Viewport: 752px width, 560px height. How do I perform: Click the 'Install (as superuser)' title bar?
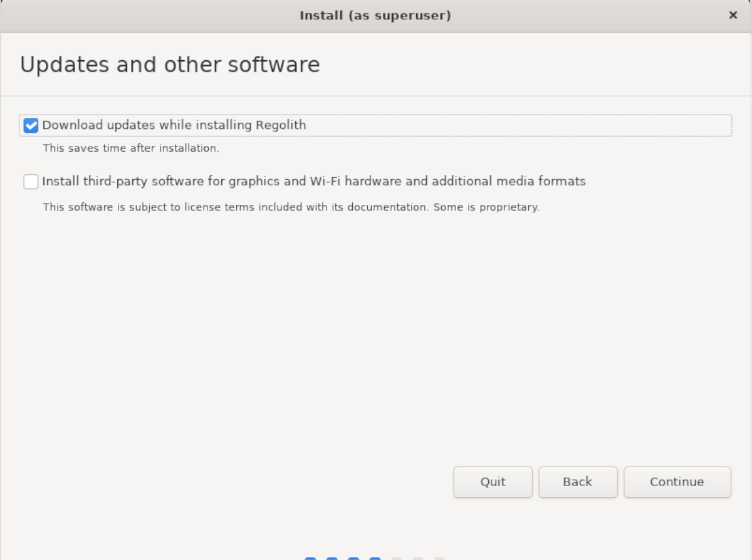pyautogui.click(x=375, y=16)
